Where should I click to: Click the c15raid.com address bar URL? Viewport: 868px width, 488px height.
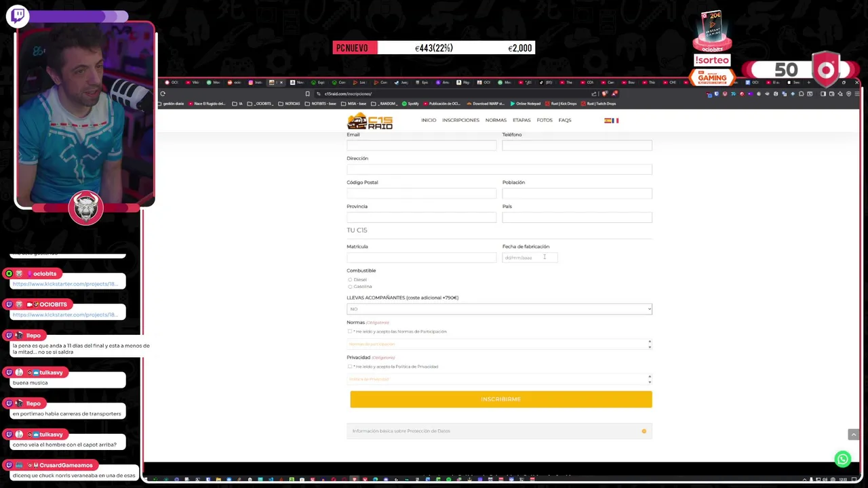click(x=348, y=94)
